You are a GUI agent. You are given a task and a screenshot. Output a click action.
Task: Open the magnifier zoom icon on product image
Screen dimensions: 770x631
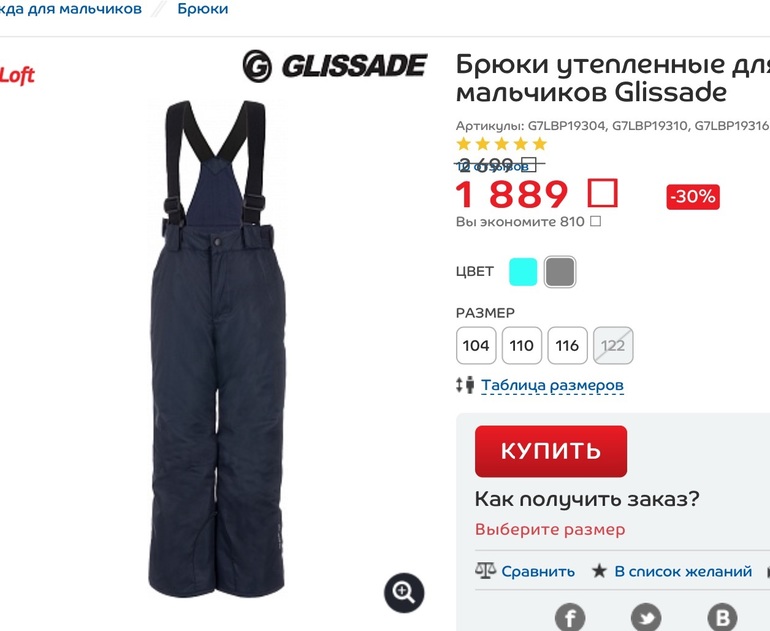pyautogui.click(x=404, y=592)
